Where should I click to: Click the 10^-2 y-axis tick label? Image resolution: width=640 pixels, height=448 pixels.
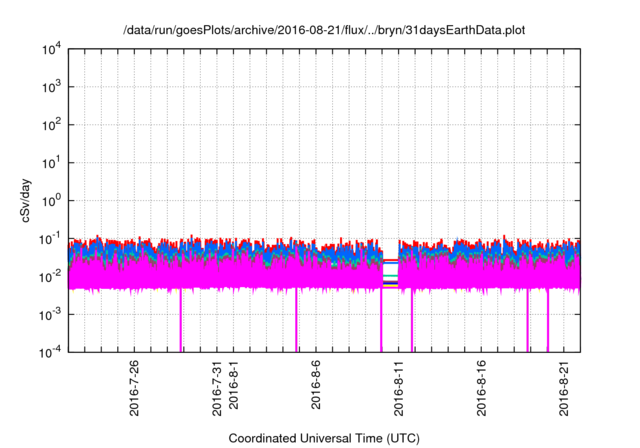[x=50, y=277]
